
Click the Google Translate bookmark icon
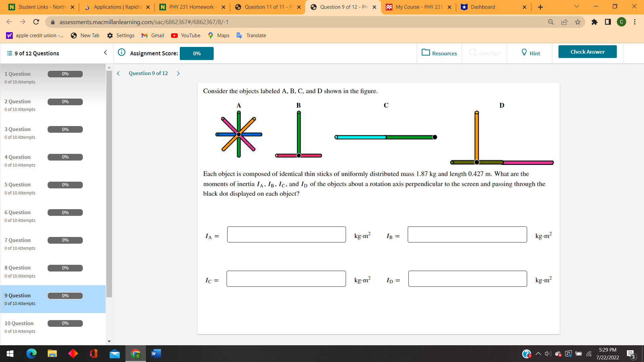(x=239, y=35)
